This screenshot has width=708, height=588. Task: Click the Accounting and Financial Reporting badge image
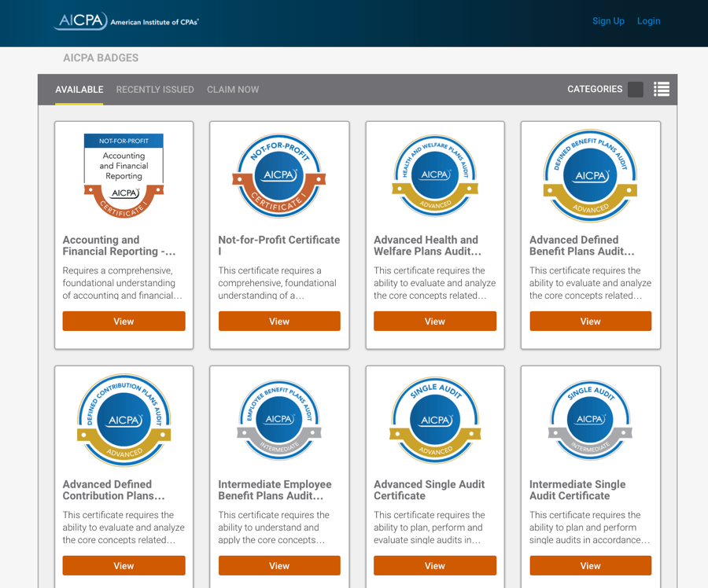pos(124,175)
